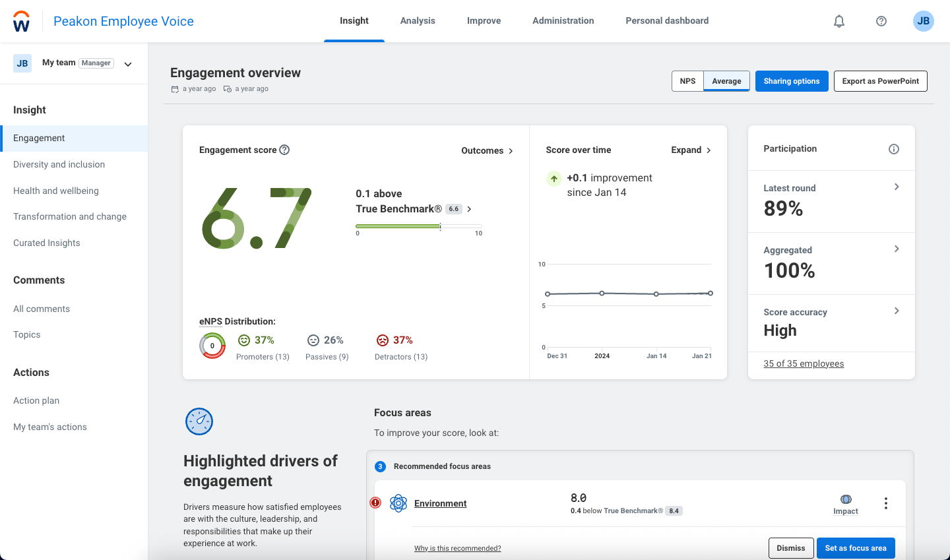950x560 pixels.
Task: Open the Administration section
Action: pyautogui.click(x=563, y=20)
